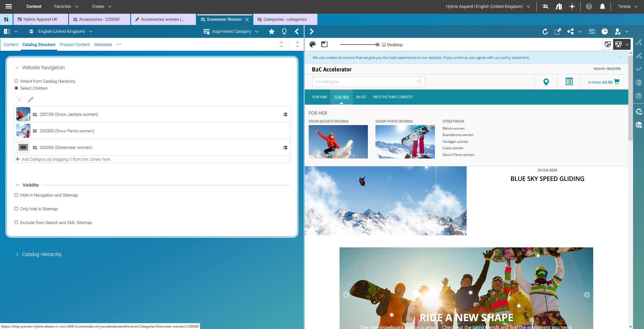Check Exclude from Search and XML Sitemap
Screen dimensions: 644x329
tap(16, 222)
